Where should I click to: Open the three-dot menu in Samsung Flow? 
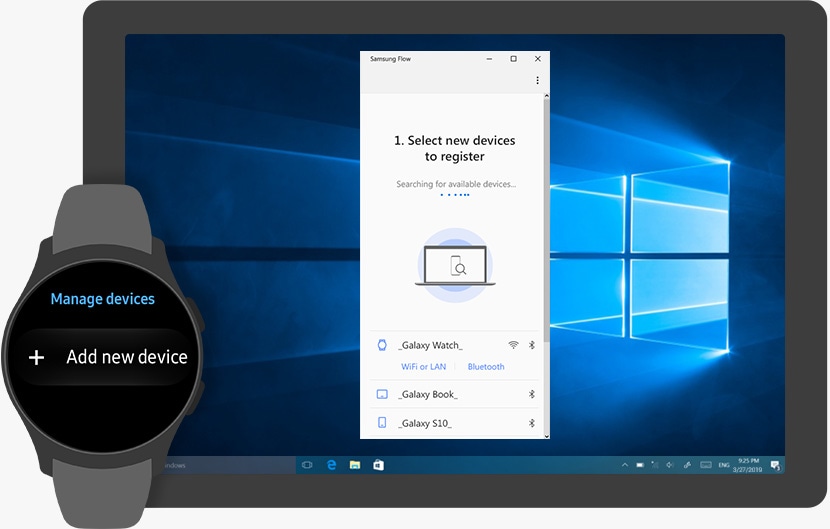pos(537,80)
